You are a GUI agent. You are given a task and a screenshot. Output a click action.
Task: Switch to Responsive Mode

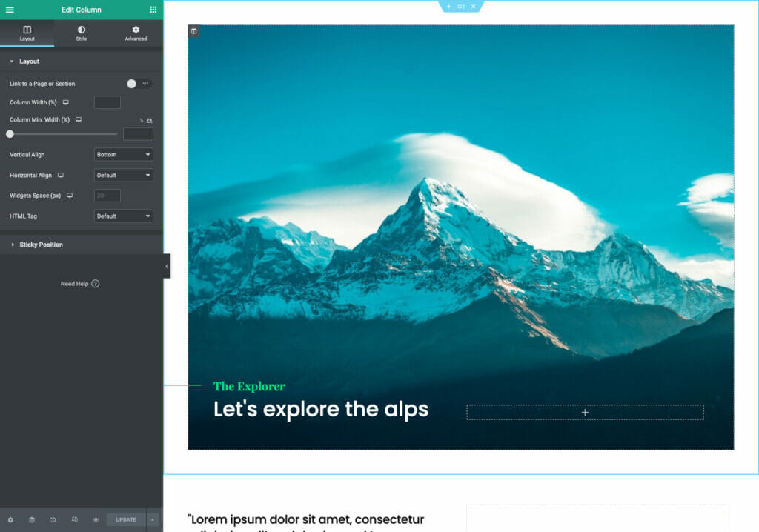point(74,520)
